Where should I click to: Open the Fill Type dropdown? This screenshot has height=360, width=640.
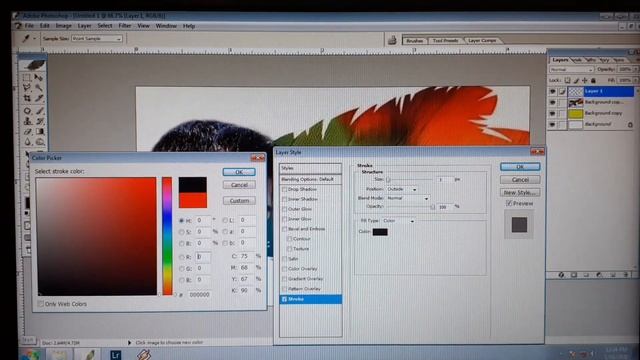click(399, 221)
